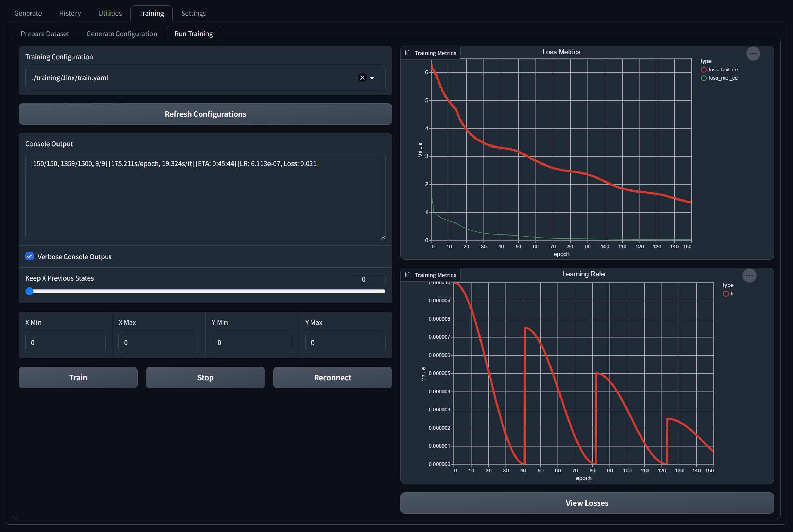793x532 pixels.
Task: Focus the X Max input field
Action: tap(159, 343)
